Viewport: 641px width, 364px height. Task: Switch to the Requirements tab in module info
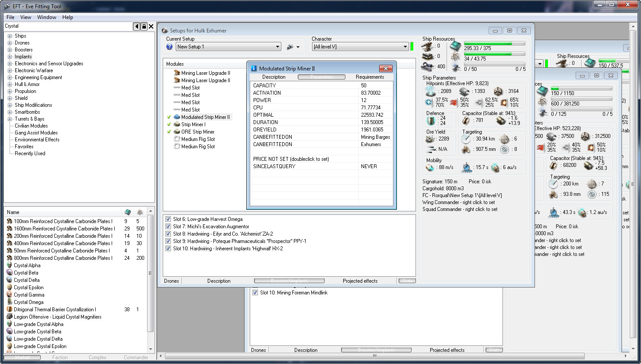pos(370,77)
